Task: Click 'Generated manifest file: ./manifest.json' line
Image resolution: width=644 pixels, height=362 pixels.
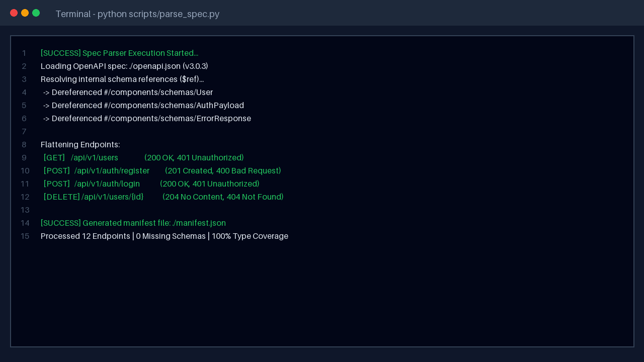Action: click(133, 223)
